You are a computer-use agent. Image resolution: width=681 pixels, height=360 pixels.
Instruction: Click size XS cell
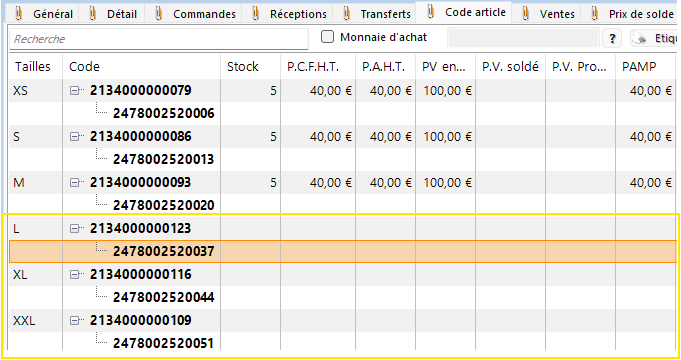[36, 90]
